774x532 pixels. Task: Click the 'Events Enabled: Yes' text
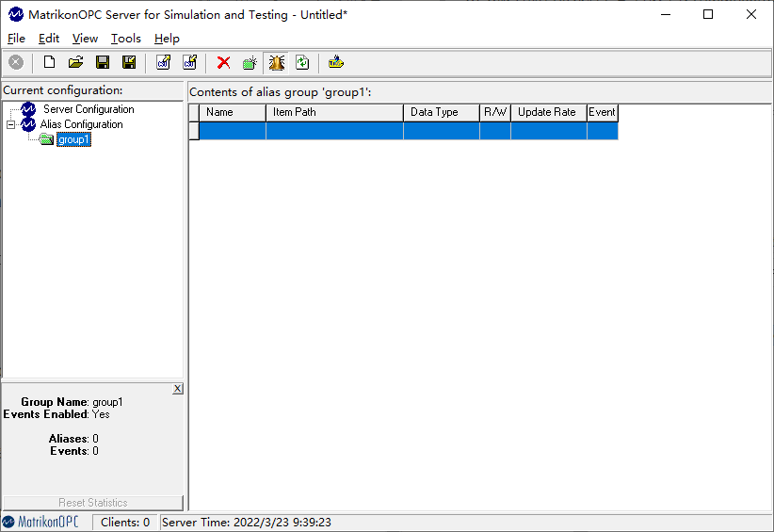point(56,414)
